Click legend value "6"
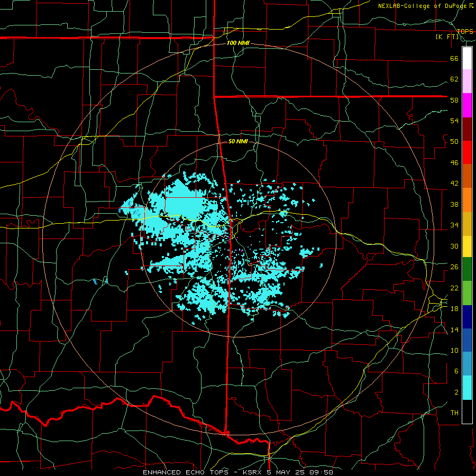Viewport: 476px width, 476px height. [x=456, y=371]
